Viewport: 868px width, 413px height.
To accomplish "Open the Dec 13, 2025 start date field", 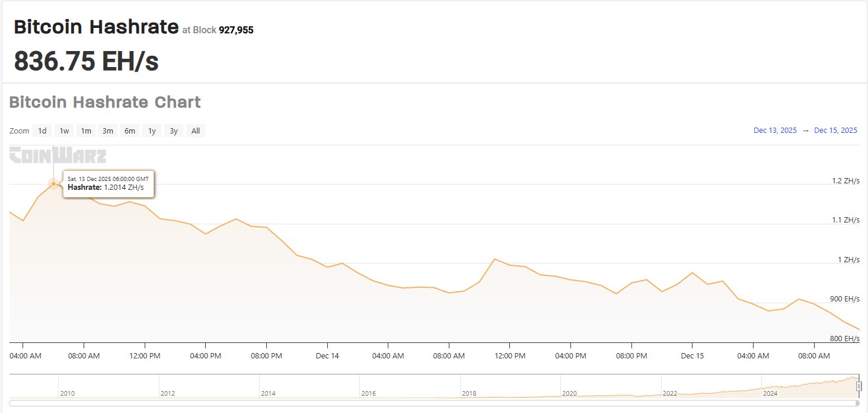I will click(x=775, y=130).
